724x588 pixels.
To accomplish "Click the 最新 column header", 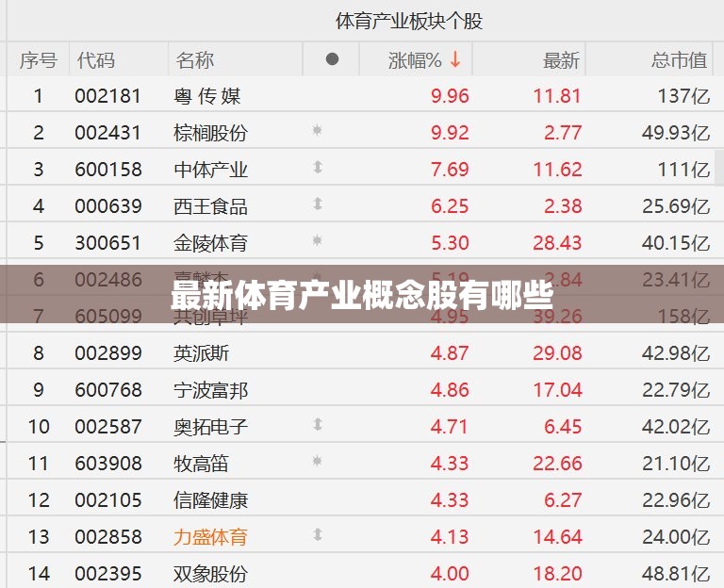I will tap(561, 60).
